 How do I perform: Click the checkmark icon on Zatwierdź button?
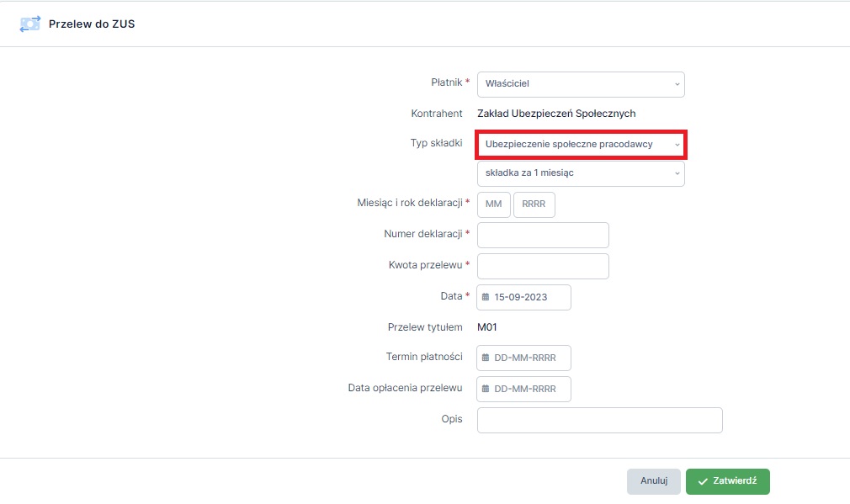703,481
